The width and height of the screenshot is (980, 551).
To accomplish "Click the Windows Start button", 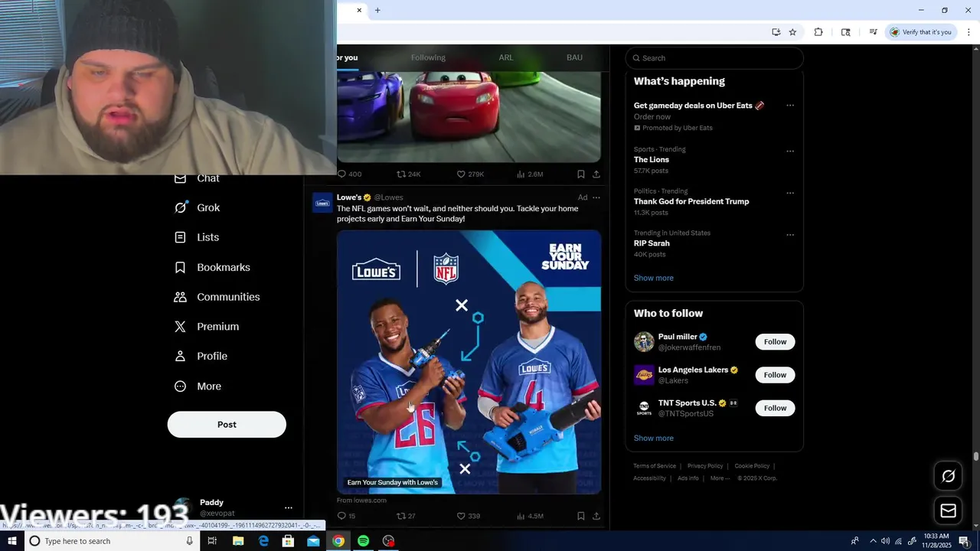I will click(x=11, y=541).
